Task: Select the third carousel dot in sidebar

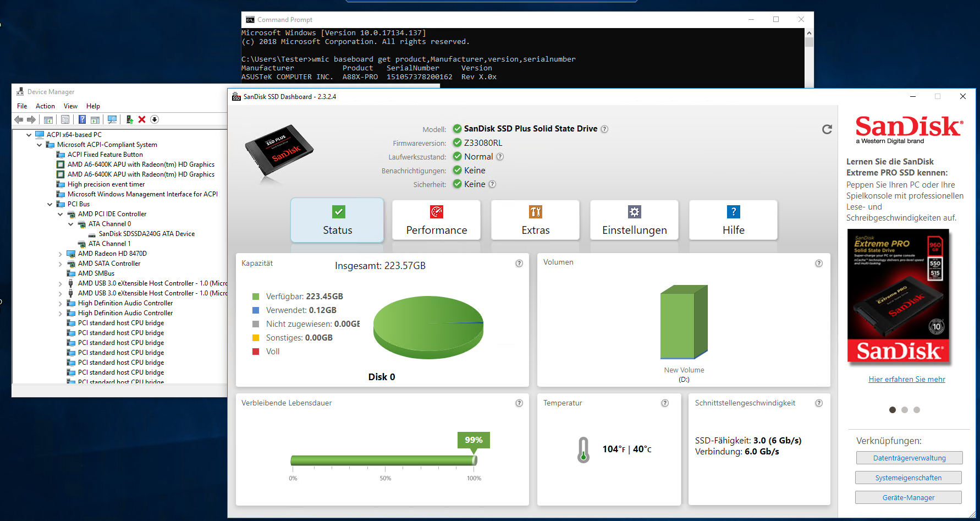Action: tap(917, 410)
